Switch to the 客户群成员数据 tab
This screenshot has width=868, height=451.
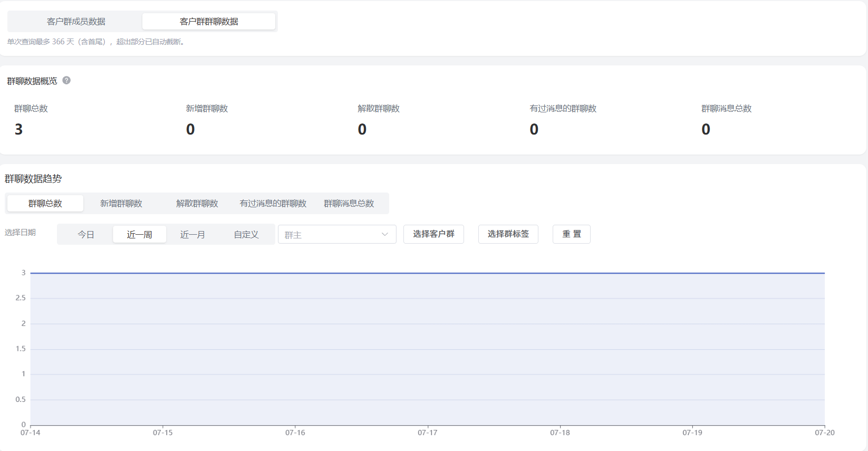click(76, 22)
